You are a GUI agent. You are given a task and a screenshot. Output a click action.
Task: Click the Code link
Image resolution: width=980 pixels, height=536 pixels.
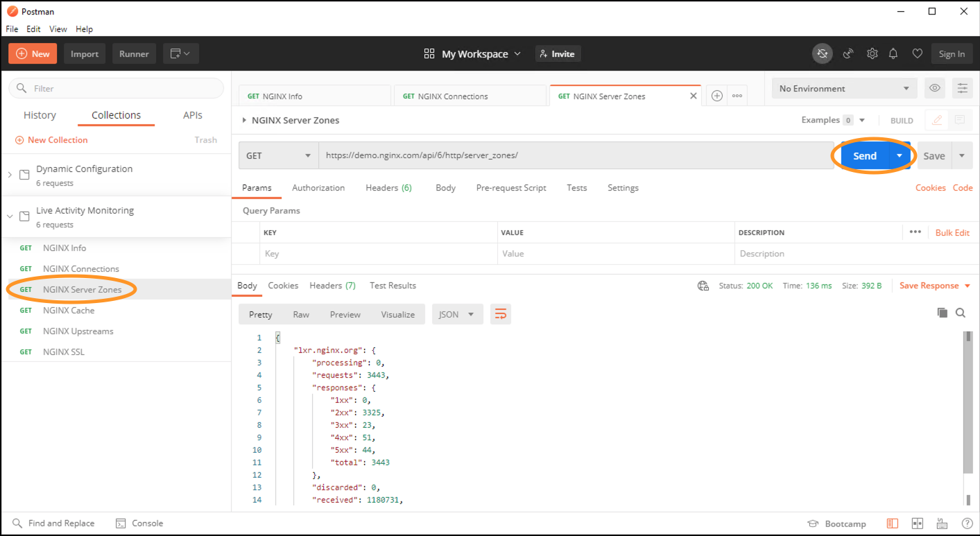963,188
